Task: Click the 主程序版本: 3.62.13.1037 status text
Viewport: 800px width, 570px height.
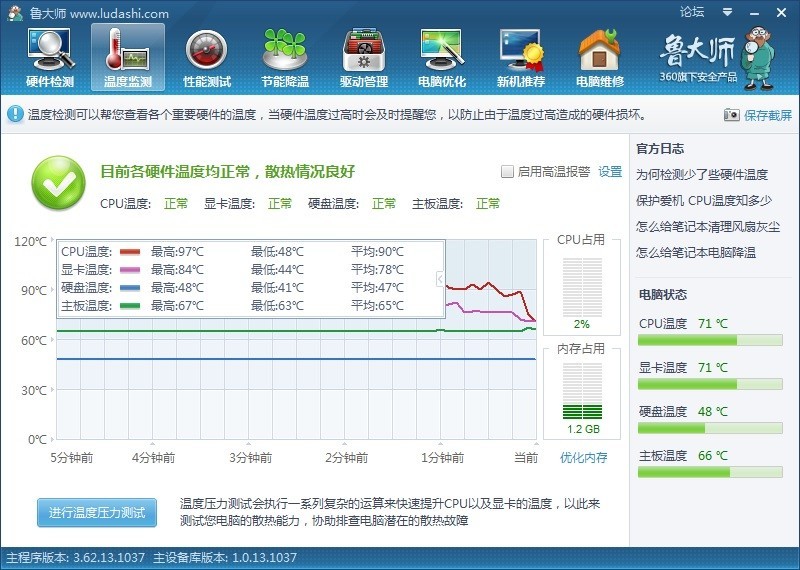Action: [76, 557]
